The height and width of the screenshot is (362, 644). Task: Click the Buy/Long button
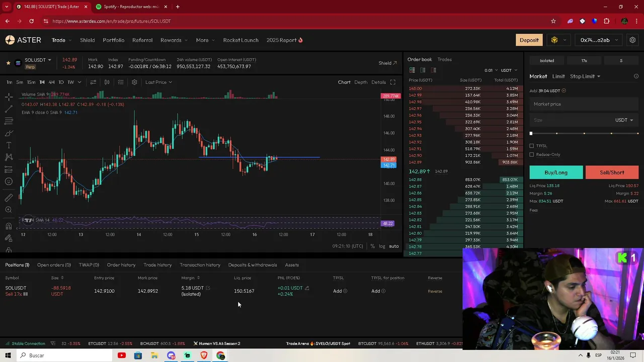[556, 172]
